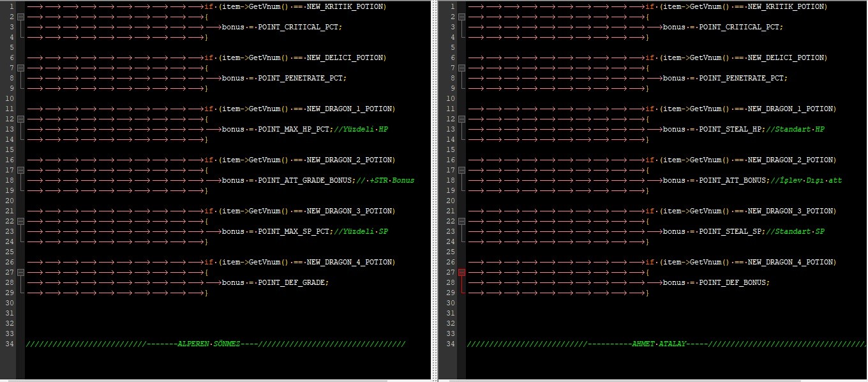Click POINT_CRITICAL_PCT in the left pane
The height and width of the screenshot is (382, 868).
pos(297,27)
